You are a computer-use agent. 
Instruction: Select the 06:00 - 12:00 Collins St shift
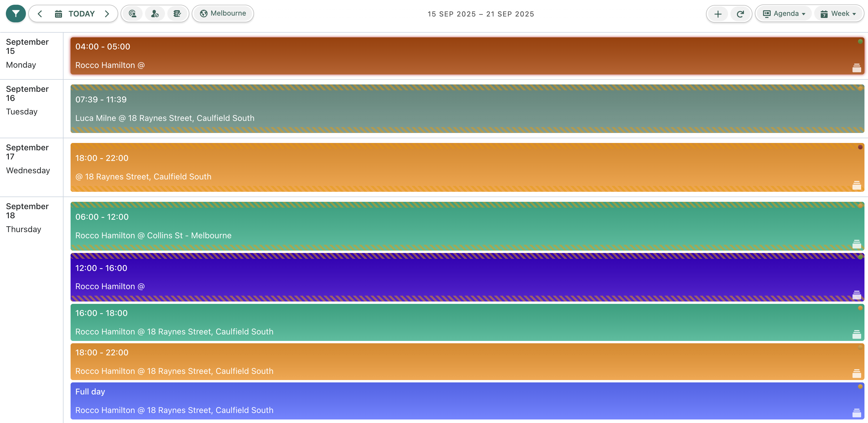pos(467,226)
